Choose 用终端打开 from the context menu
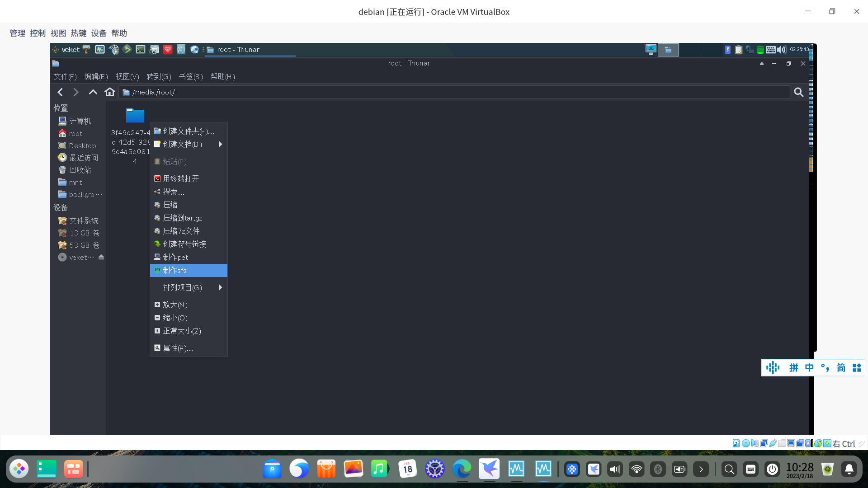 click(x=181, y=178)
